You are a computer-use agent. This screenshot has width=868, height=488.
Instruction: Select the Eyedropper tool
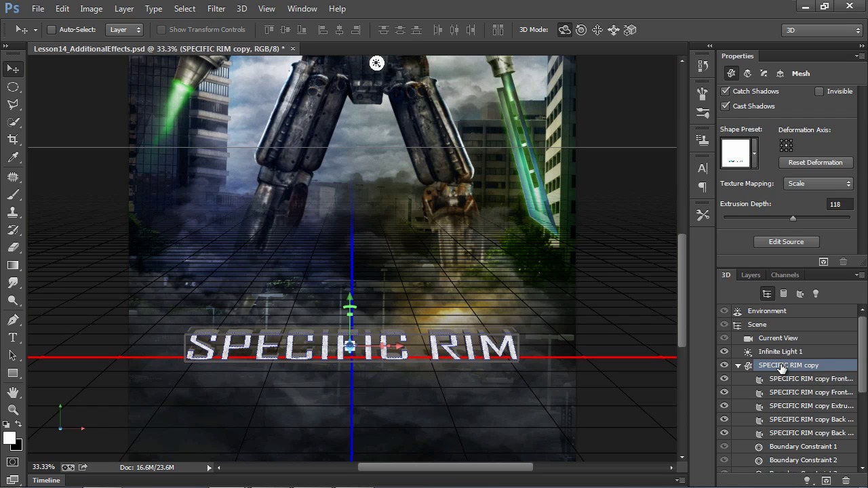coord(13,157)
